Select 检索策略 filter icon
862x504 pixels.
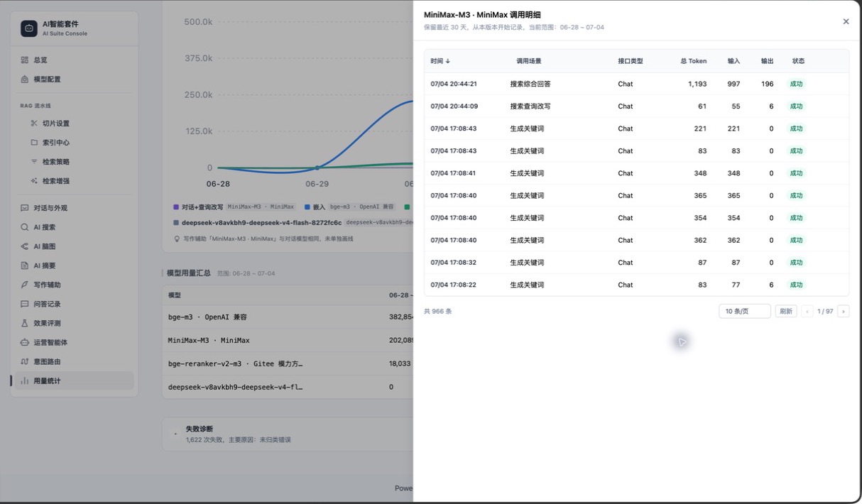click(x=34, y=162)
